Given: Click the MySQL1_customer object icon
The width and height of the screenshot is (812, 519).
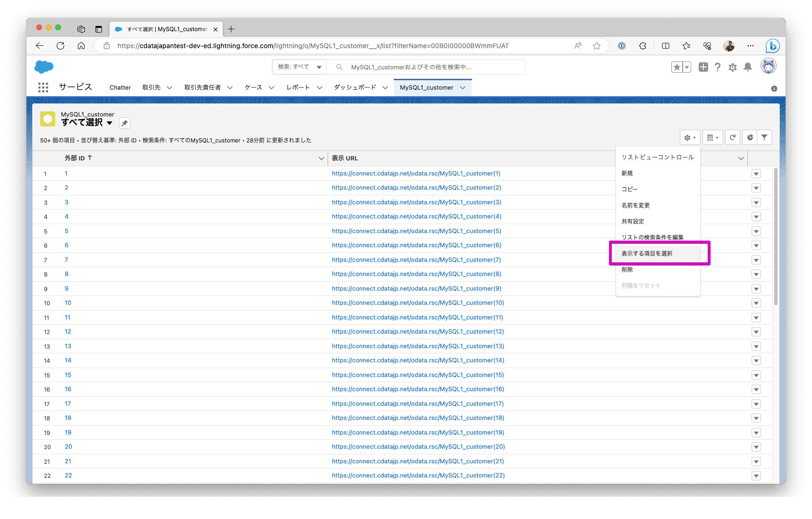Looking at the screenshot, I should (x=48, y=119).
